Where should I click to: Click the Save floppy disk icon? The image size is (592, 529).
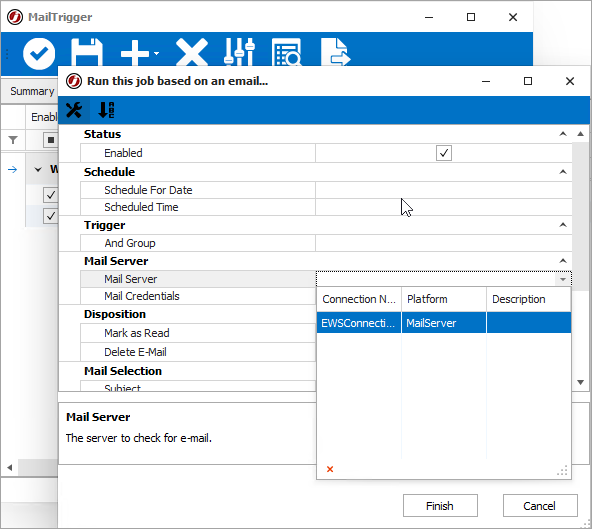tap(87, 52)
